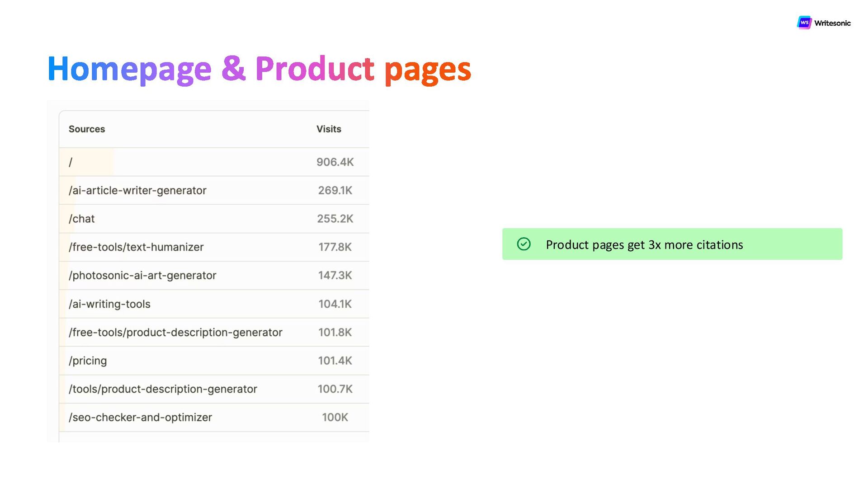Screen dimensions: 868x488
Task: Click the 906.4K visits value
Action: 335,162
